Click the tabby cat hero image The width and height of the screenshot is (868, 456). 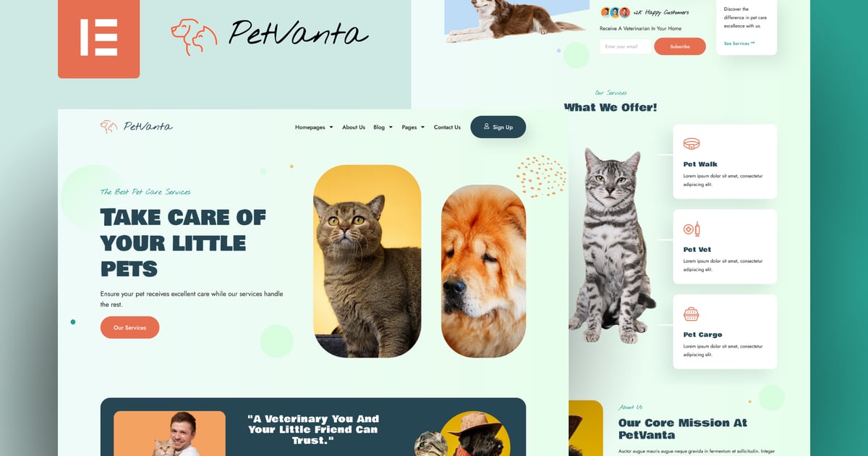tap(367, 261)
